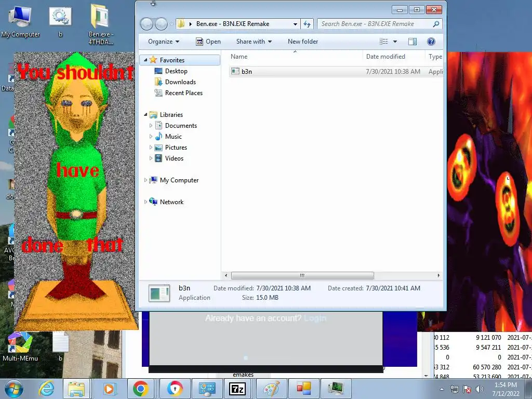
Task: Sort by the Type column header
Action: point(435,57)
